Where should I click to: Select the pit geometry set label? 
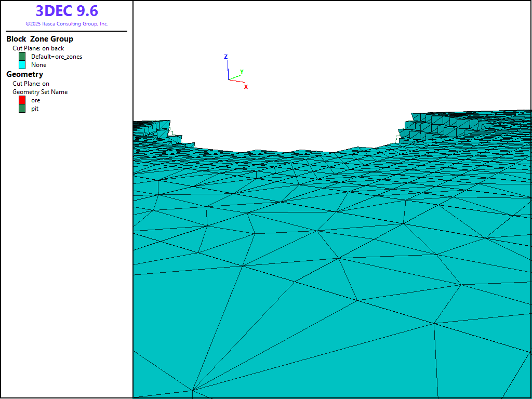coord(35,109)
